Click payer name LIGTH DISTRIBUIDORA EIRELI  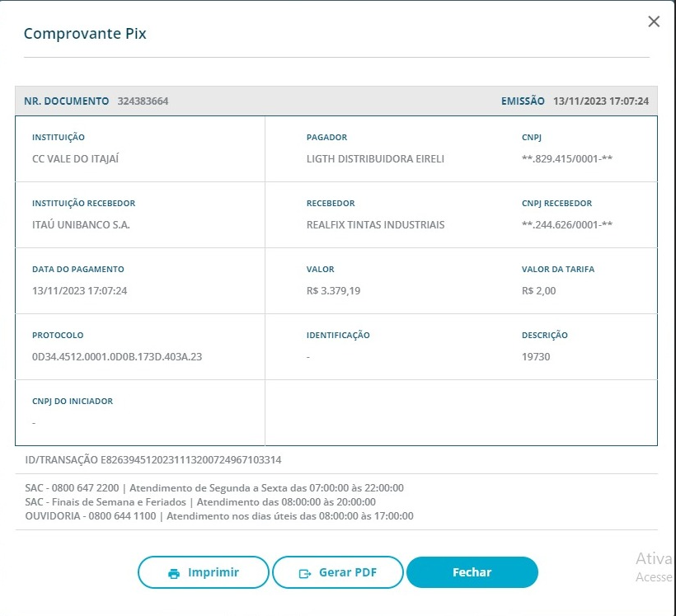click(375, 159)
